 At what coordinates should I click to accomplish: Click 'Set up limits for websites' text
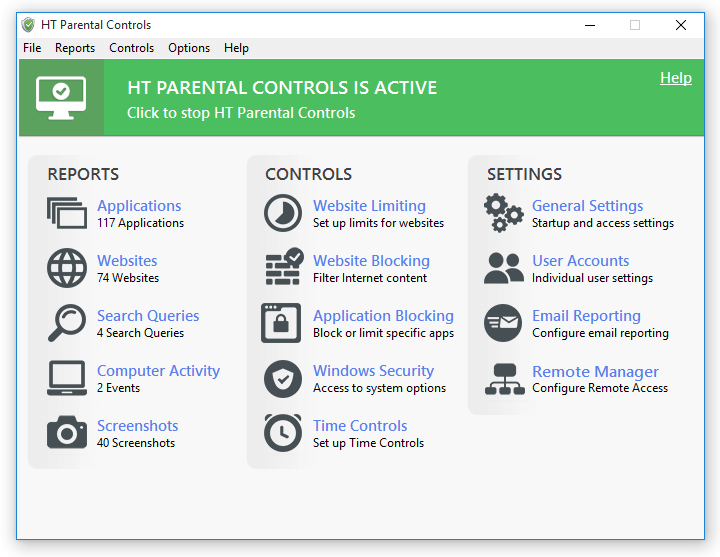point(378,223)
